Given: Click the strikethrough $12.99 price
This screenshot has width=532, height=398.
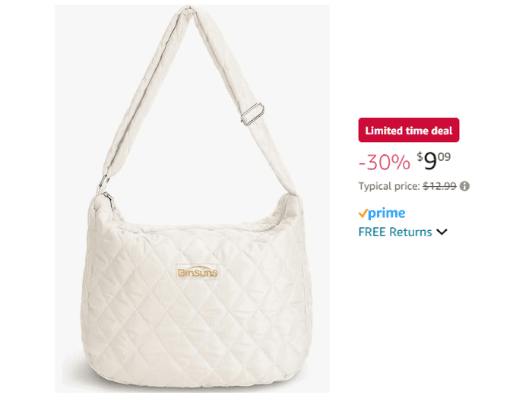Looking at the screenshot, I should click(439, 185).
